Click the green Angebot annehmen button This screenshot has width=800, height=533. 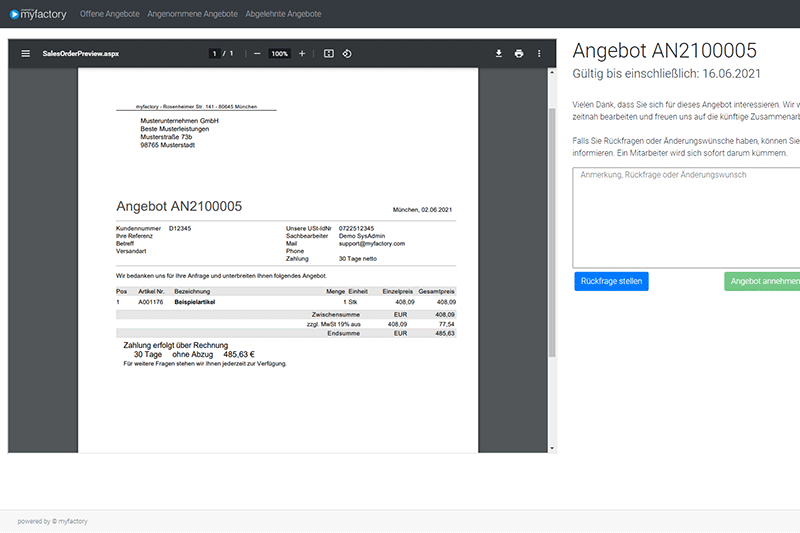[x=764, y=281]
